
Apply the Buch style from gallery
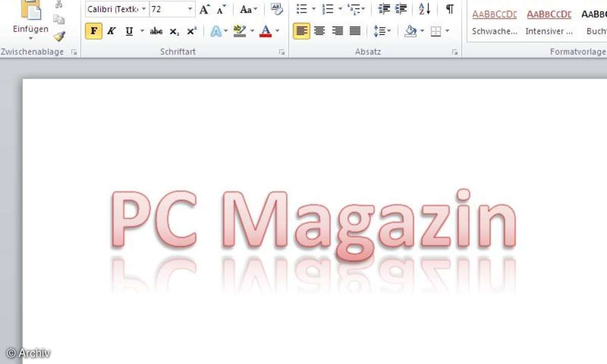click(x=594, y=22)
